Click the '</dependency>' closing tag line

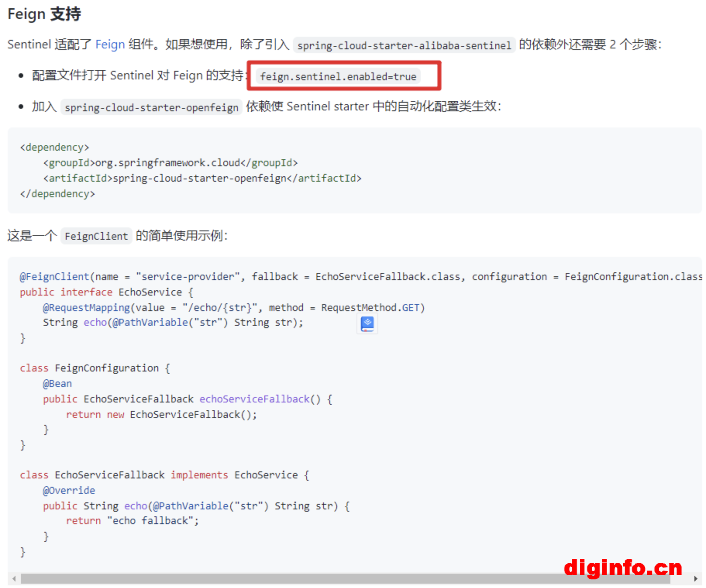pos(57,194)
